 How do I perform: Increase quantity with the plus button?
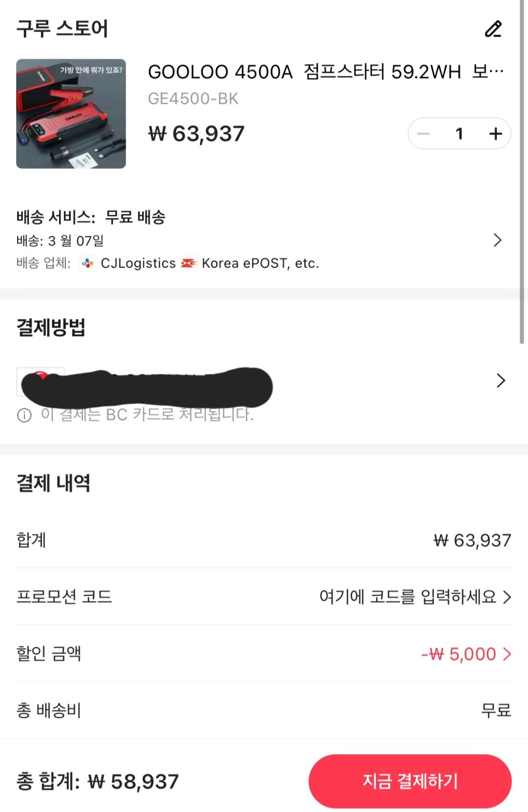pos(495,133)
